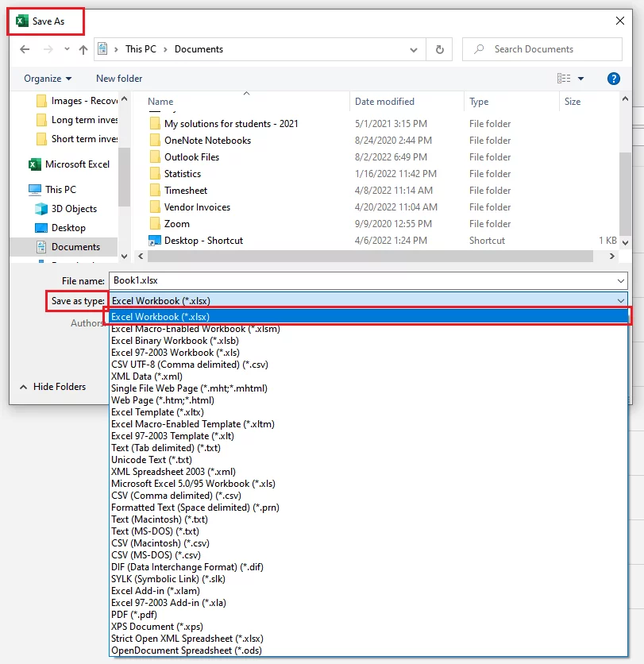Click the Hide Folders button
This screenshot has height=664, width=644.
coord(60,387)
